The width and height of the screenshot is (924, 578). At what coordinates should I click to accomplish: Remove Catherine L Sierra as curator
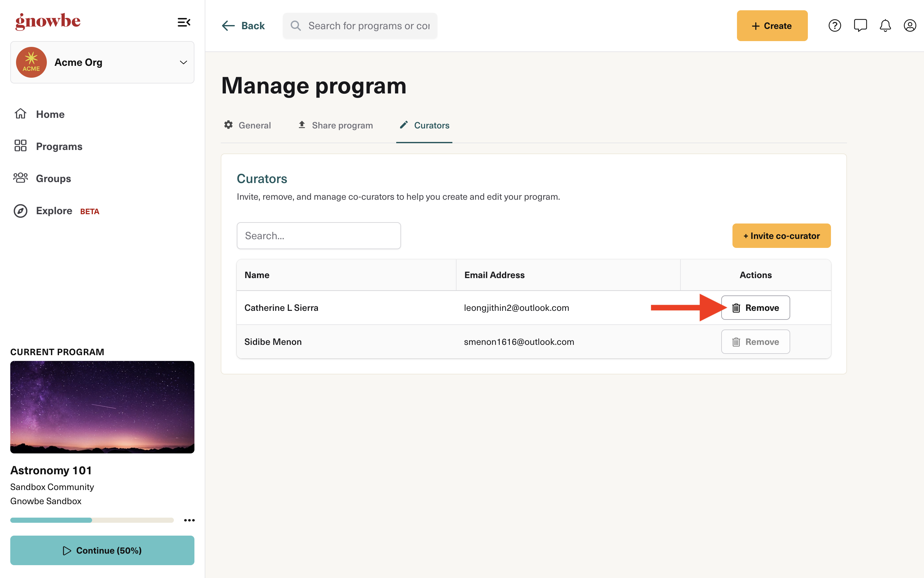[x=755, y=308]
